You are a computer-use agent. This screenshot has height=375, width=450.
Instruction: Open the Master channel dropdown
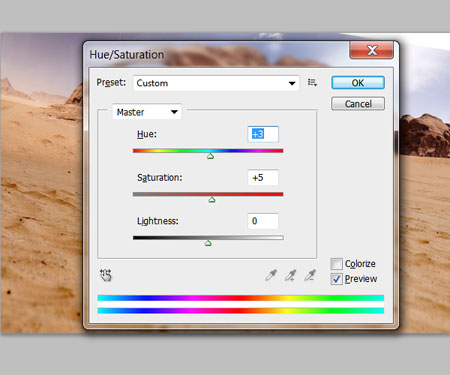(147, 112)
